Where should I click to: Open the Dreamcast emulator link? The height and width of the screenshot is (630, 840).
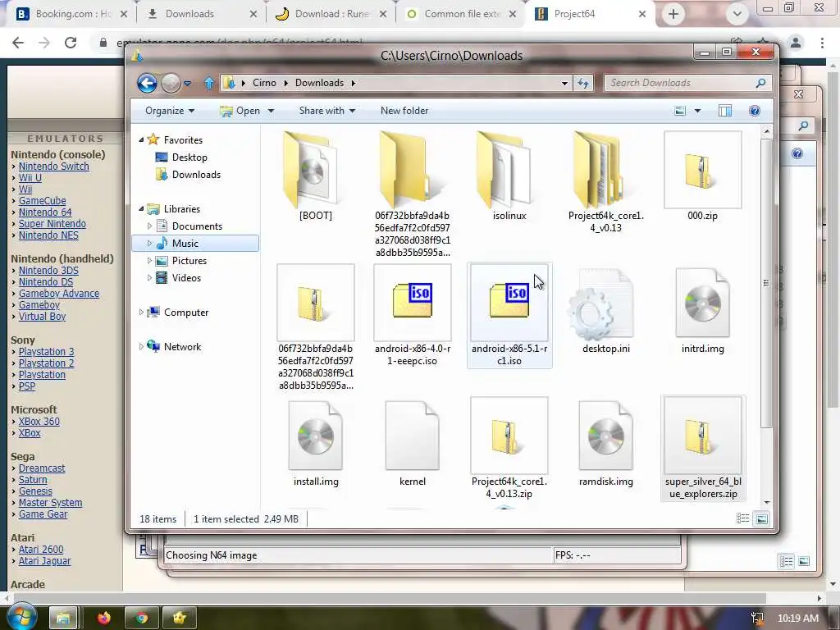click(x=42, y=468)
